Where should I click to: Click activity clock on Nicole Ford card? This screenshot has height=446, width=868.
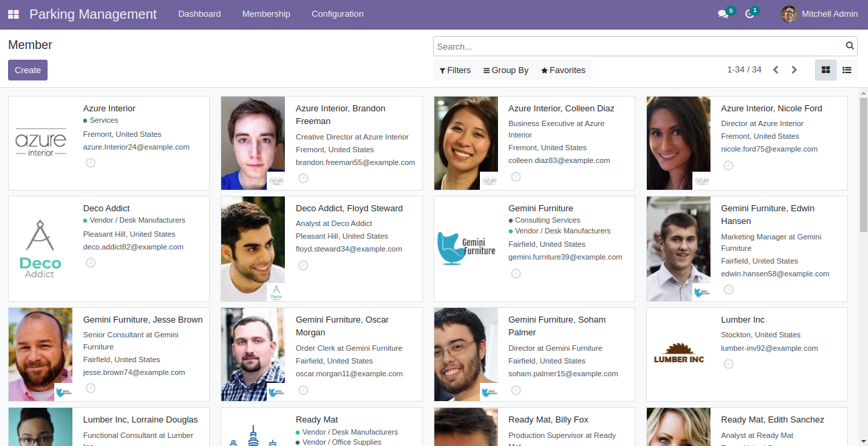[x=729, y=166]
